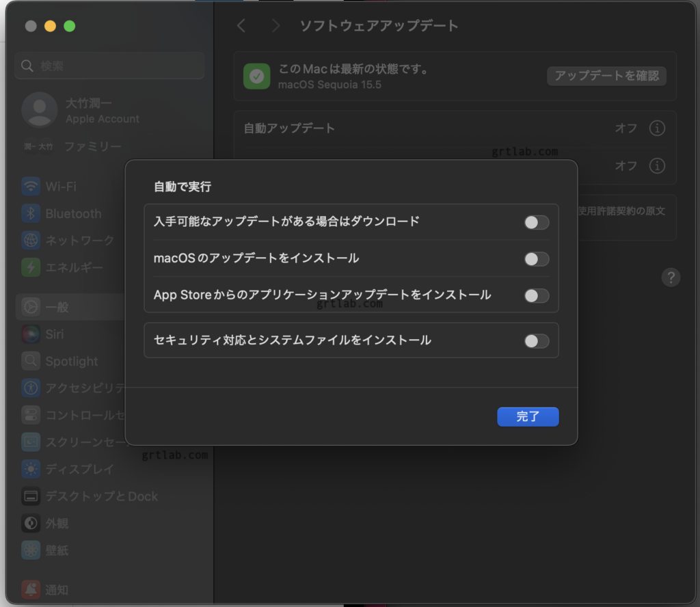The image size is (700, 607).
Task: Click ソフトウェアアップデート title
Action: (379, 26)
